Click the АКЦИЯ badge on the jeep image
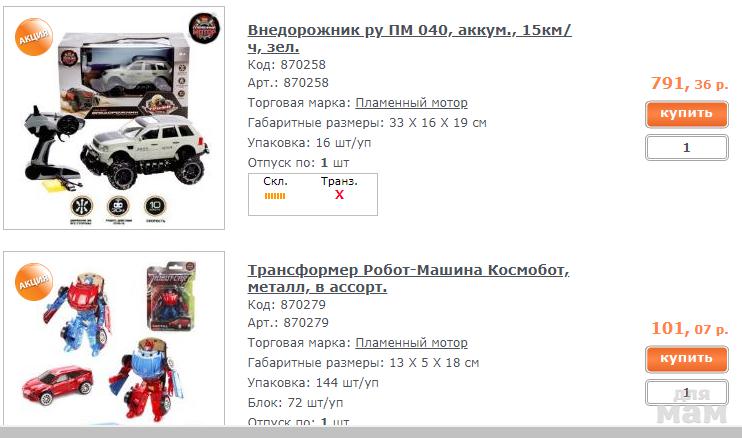The height and width of the screenshot is (438, 742). pos(34,37)
